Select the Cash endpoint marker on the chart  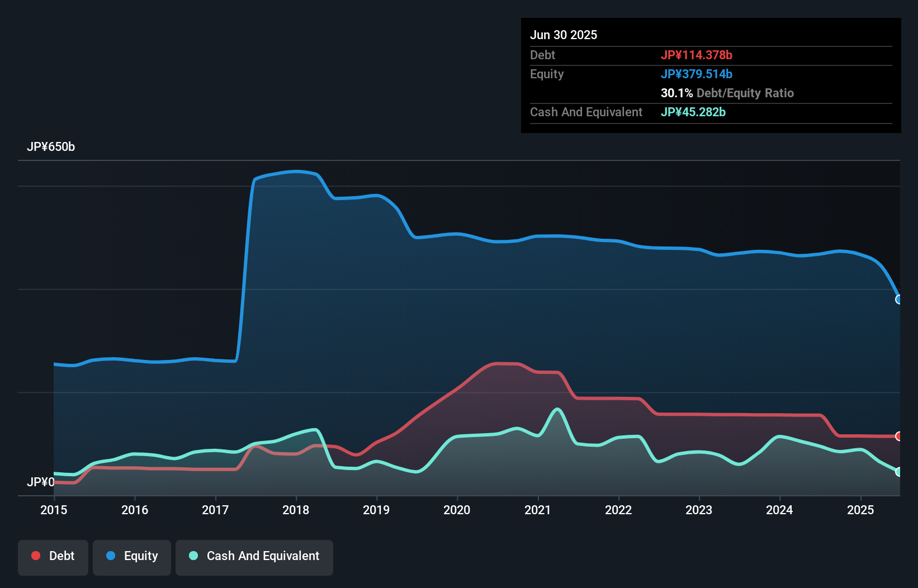898,472
